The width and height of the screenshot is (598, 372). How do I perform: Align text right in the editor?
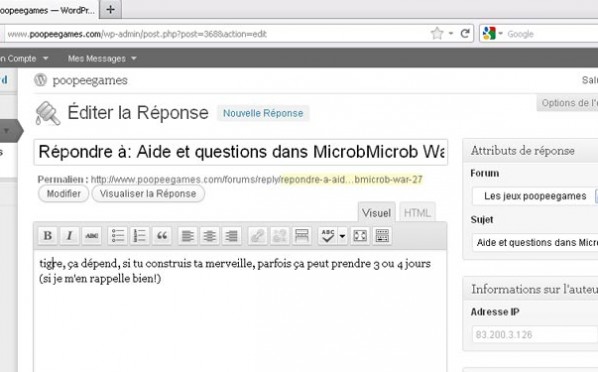tap(231, 235)
